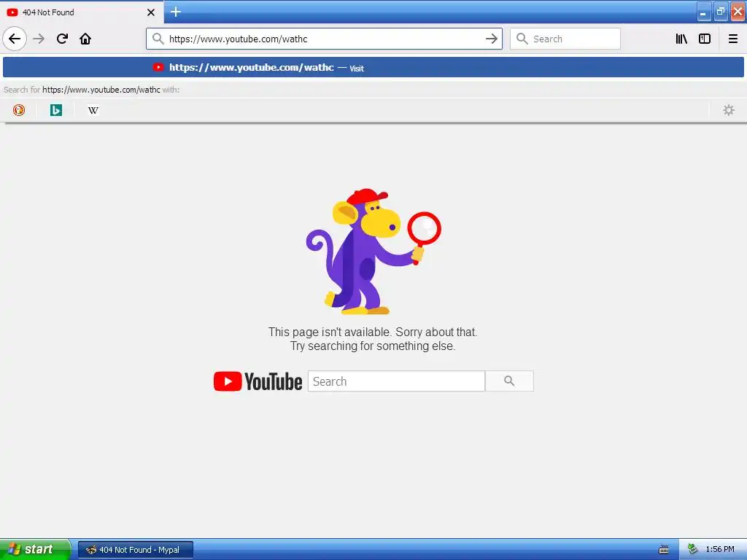Click the address bar URL text
Screen dimensions: 747x560
pyautogui.click(x=239, y=39)
